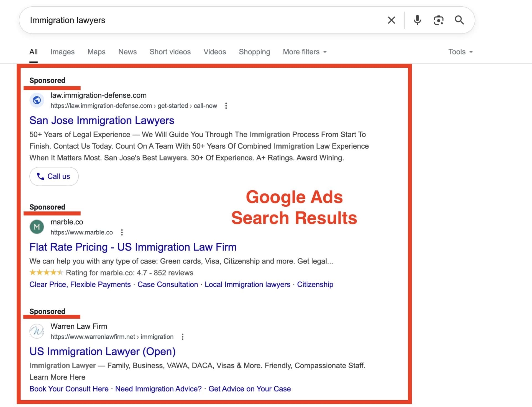Screen dimensions: 532x407
Task: Open the three-dot menu for Warren Law Firm
Action: click(x=183, y=337)
